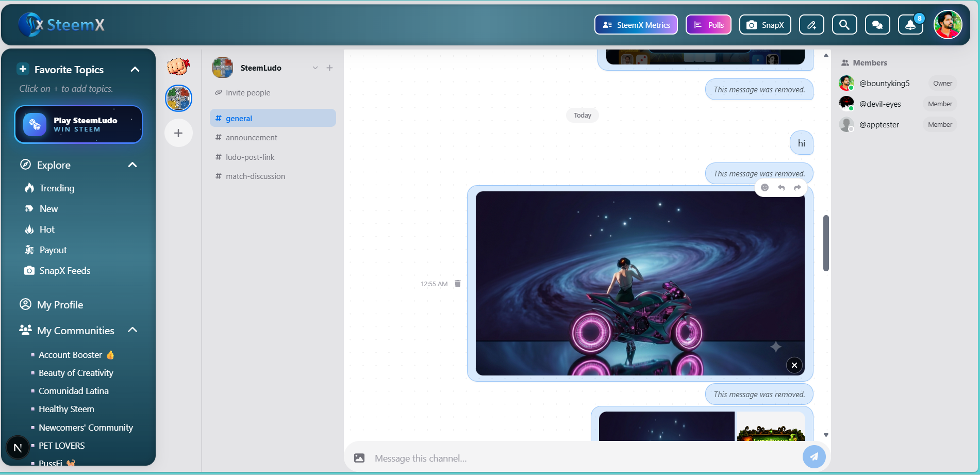Click the Play SteemLudo banner
This screenshot has width=980, height=475.
(78, 124)
